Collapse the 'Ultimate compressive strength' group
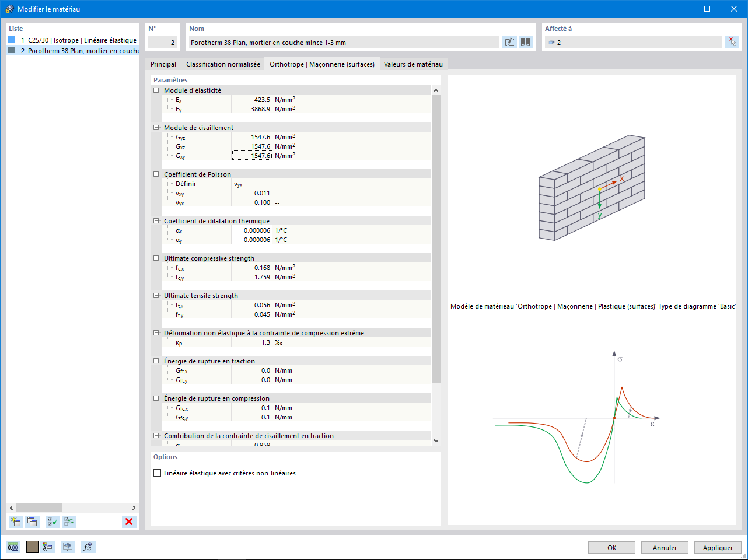Image resolution: width=748 pixels, height=560 pixels. [x=156, y=258]
